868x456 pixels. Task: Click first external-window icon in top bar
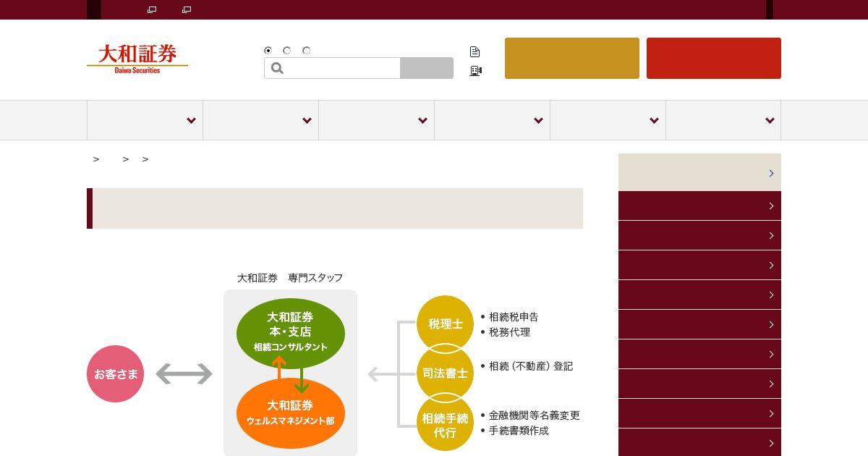coord(152,9)
